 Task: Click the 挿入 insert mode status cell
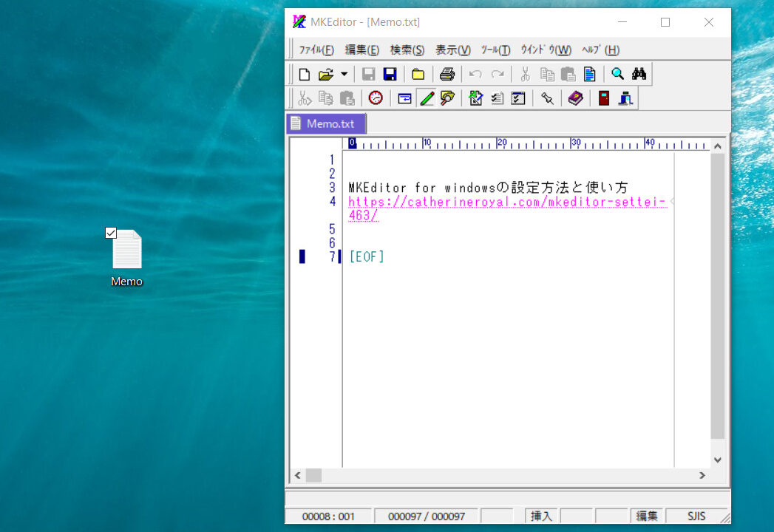pyautogui.click(x=541, y=516)
